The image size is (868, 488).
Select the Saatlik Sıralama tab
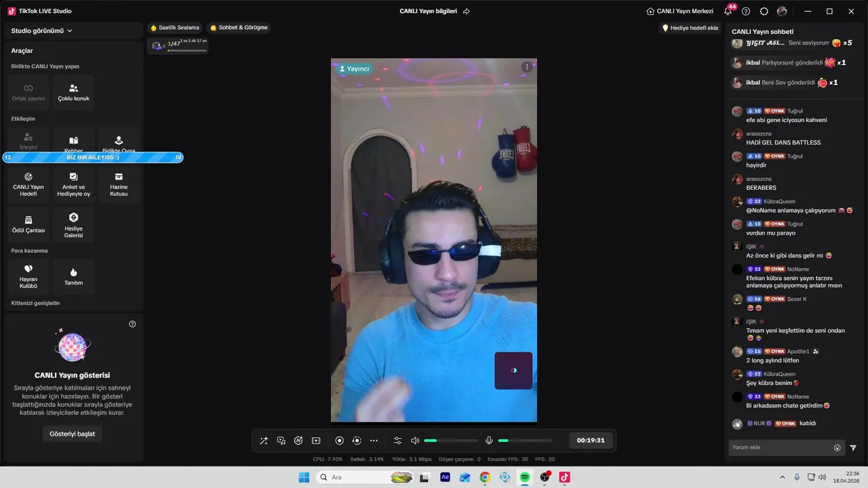click(x=175, y=28)
